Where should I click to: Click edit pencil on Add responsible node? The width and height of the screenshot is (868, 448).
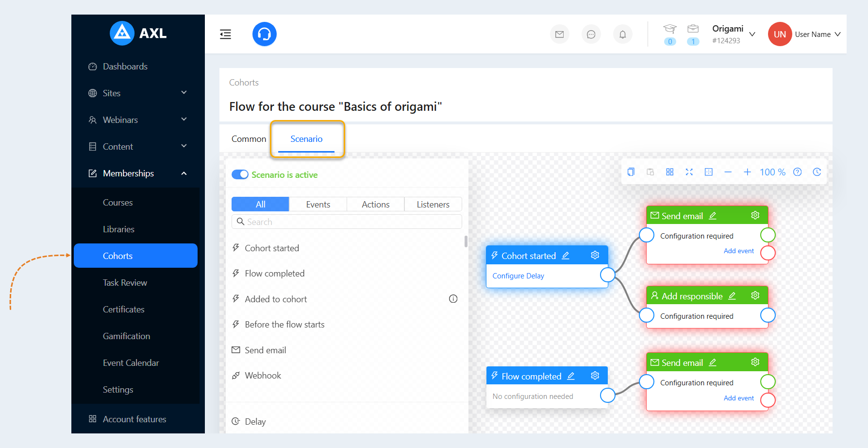pyautogui.click(x=732, y=296)
